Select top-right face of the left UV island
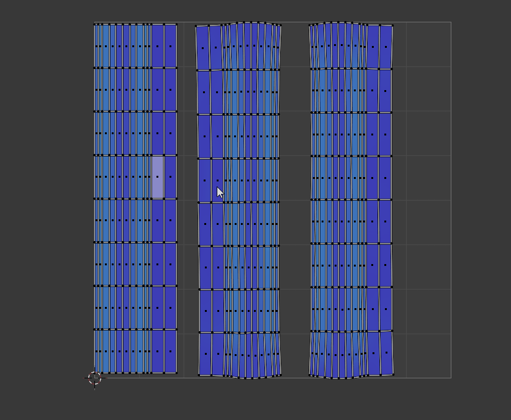511x420 pixels. click(171, 46)
